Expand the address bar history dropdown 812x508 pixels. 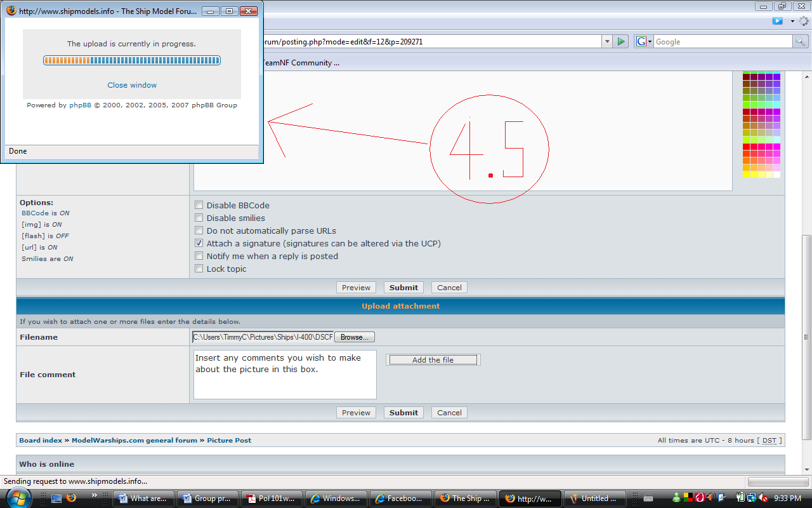pyautogui.click(x=607, y=41)
